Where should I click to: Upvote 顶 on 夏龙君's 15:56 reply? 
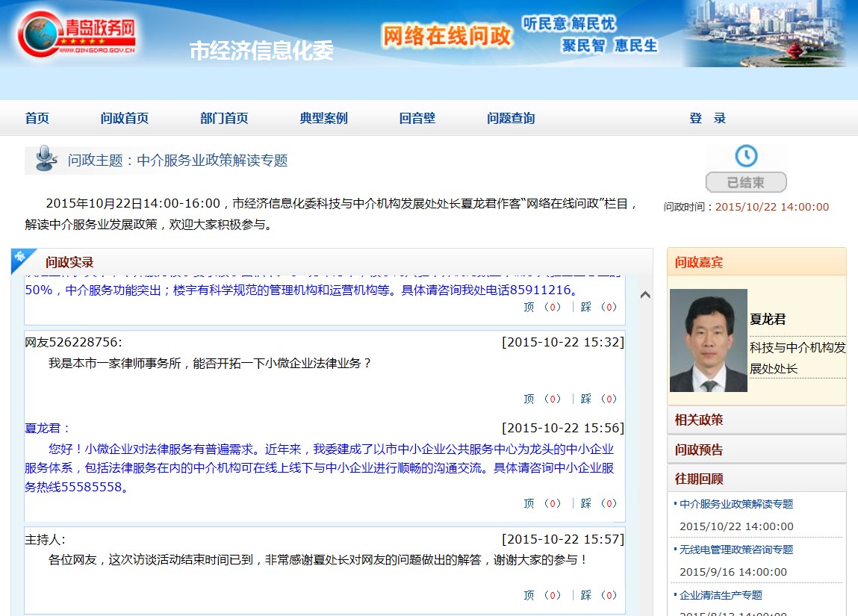point(529,503)
